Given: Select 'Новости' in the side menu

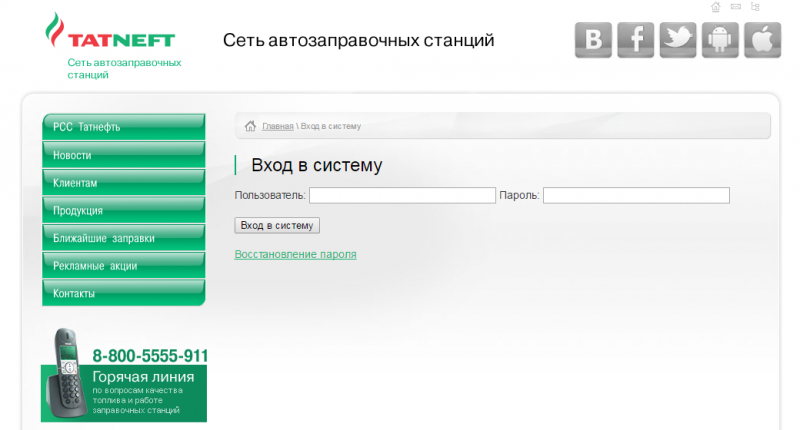Looking at the screenshot, I should click(122, 155).
